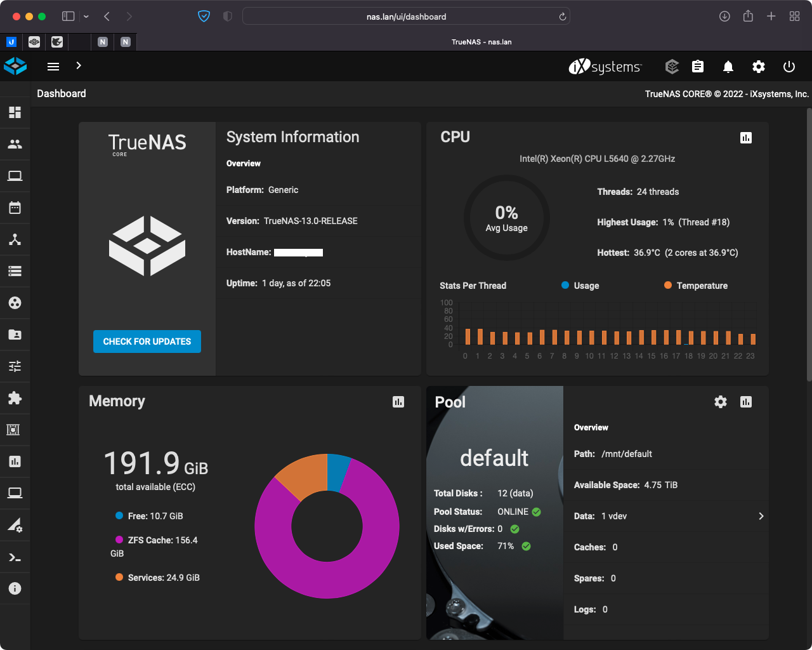The image size is (812, 650).
Task: Reload the page in Safari
Action: (x=562, y=17)
